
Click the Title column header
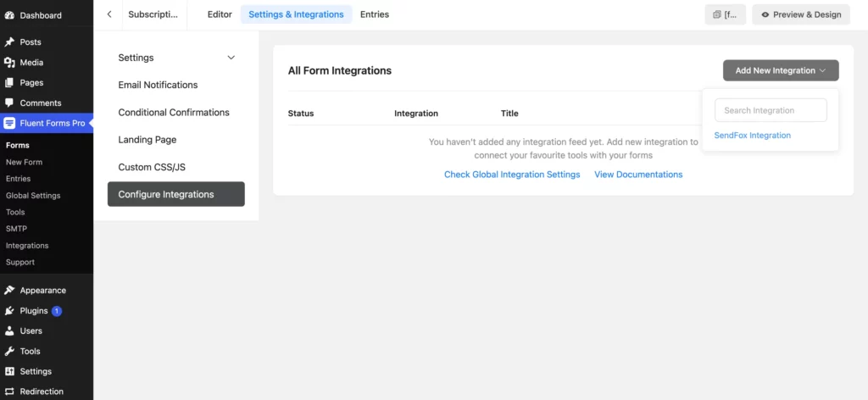click(x=509, y=114)
